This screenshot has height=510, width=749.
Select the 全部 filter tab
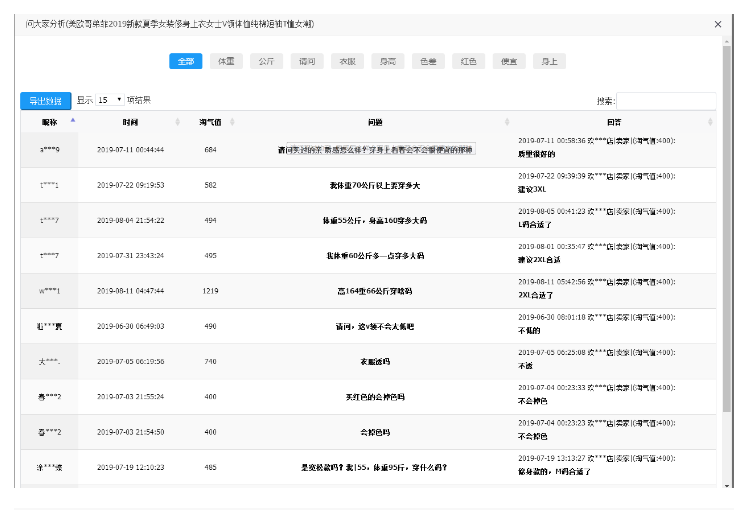tap(186, 61)
